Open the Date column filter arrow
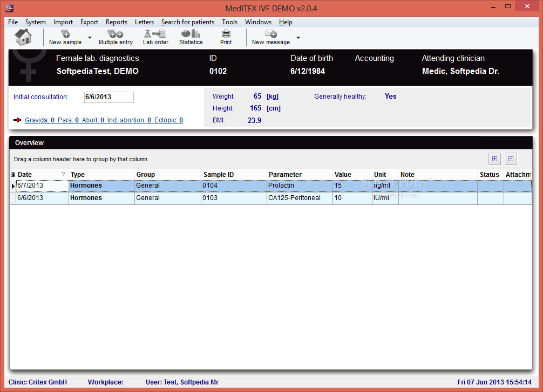The image size is (543, 392). (63, 174)
